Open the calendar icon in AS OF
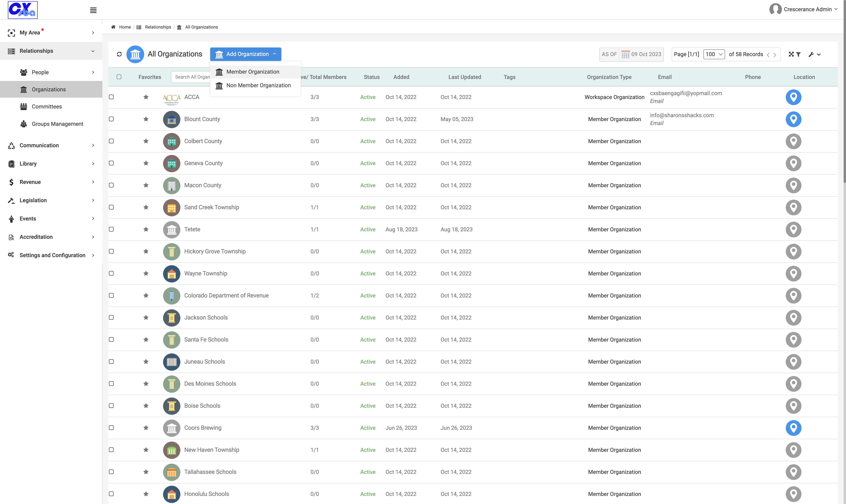Image resolution: width=846 pixels, height=504 pixels. click(625, 54)
